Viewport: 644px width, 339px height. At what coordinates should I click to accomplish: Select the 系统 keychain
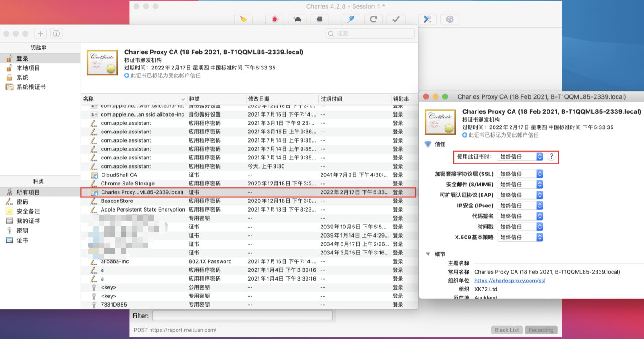coord(40,78)
